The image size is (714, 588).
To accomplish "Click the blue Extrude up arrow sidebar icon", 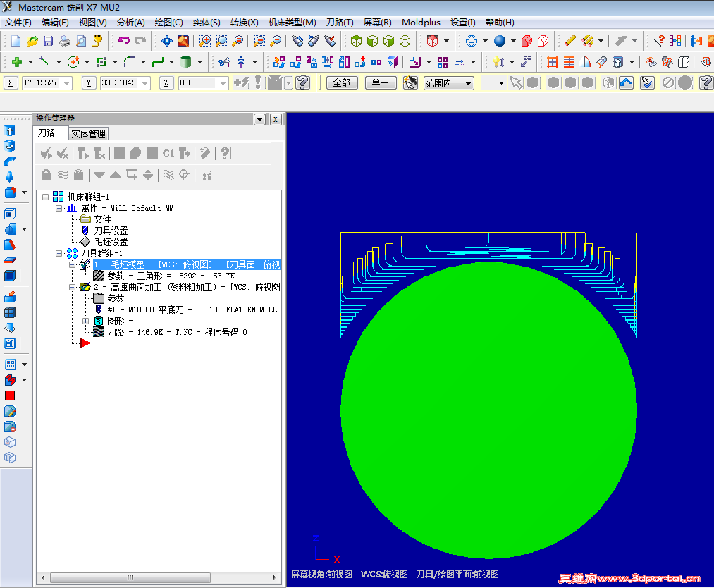I will point(10,130).
